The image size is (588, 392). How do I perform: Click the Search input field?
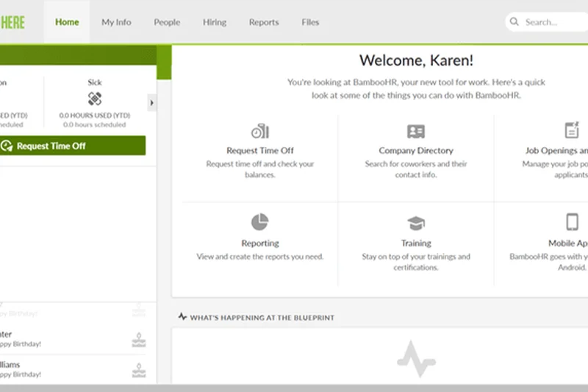(x=547, y=22)
